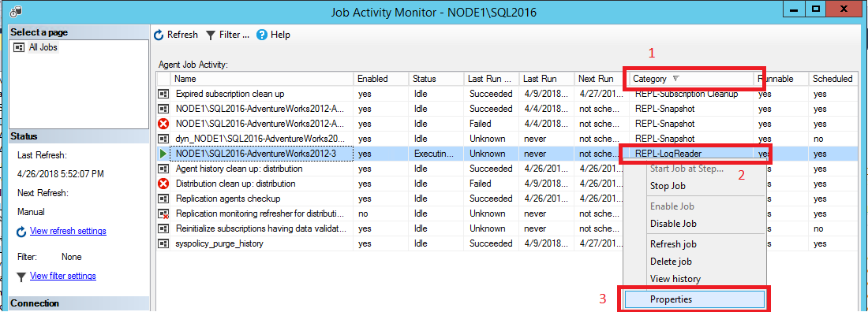The height and width of the screenshot is (312, 868).
Task: Click the All Jobs page icon
Action: (19, 47)
